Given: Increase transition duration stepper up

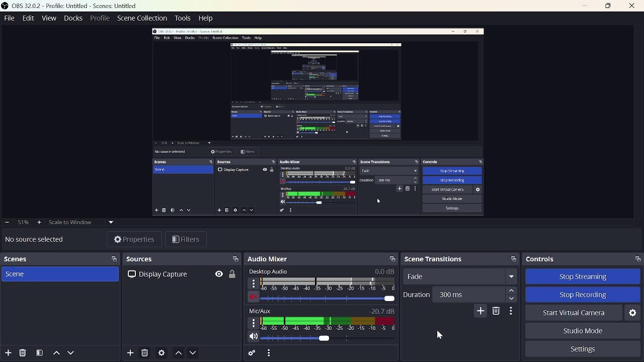Looking at the screenshot, I should 512,291.
